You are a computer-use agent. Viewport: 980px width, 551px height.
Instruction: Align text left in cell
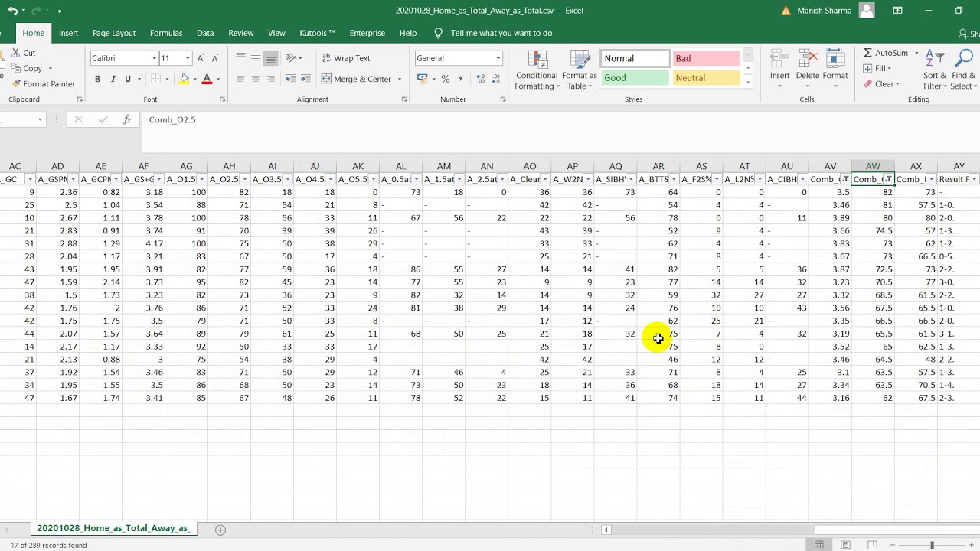click(x=241, y=79)
